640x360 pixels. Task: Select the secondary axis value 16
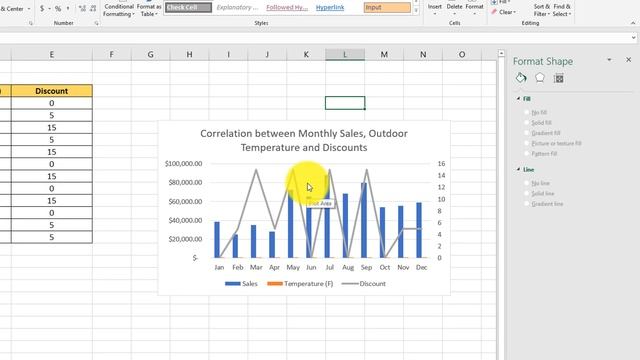pyautogui.click(x=441, y=164)
